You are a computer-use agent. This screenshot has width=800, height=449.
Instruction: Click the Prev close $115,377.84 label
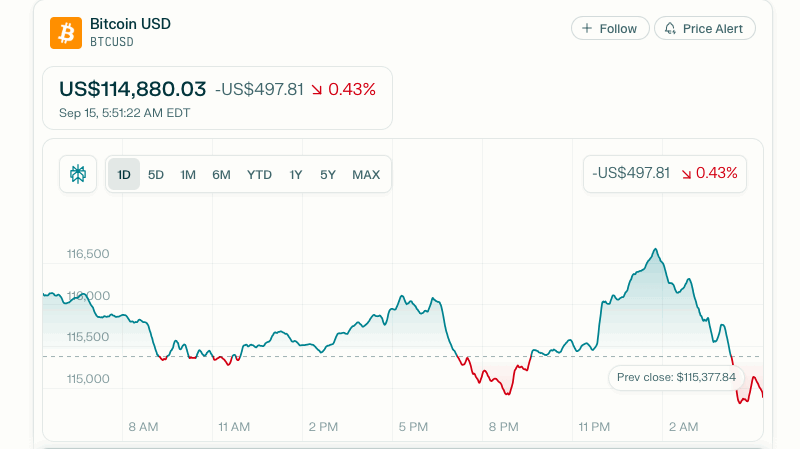(x=676, y=377)
